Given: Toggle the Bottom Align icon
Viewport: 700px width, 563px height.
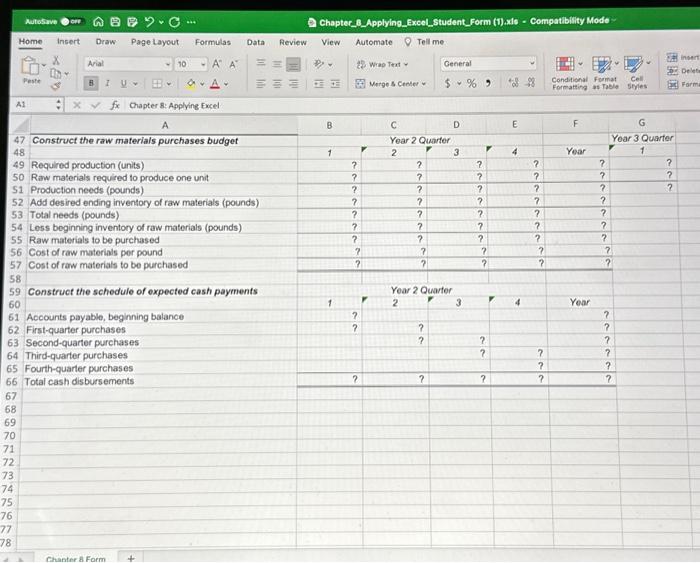Looking at the screenshot, I should (x=293, y=65).
